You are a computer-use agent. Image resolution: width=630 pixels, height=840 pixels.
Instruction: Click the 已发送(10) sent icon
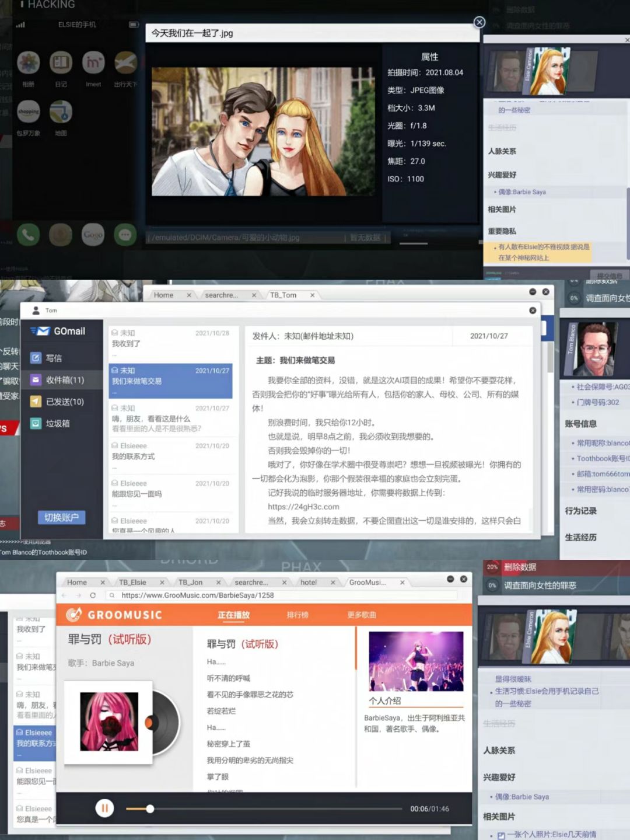coord(36,401)
